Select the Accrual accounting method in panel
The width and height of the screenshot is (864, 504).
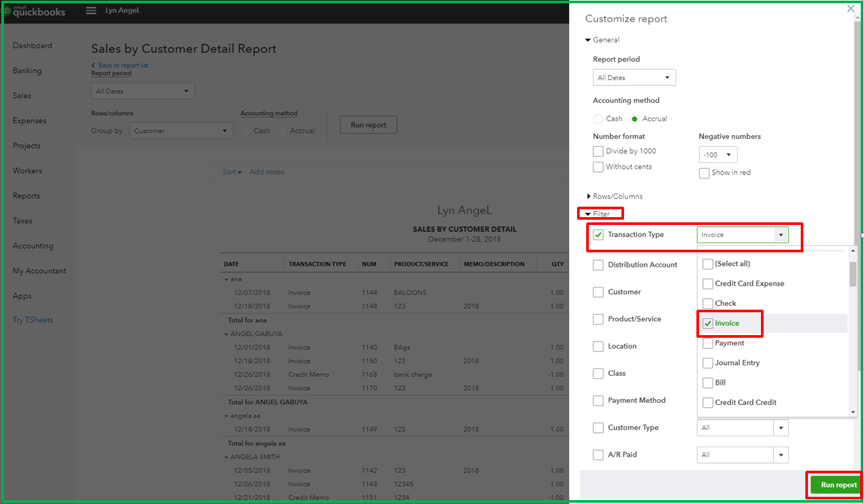point(634,119)
